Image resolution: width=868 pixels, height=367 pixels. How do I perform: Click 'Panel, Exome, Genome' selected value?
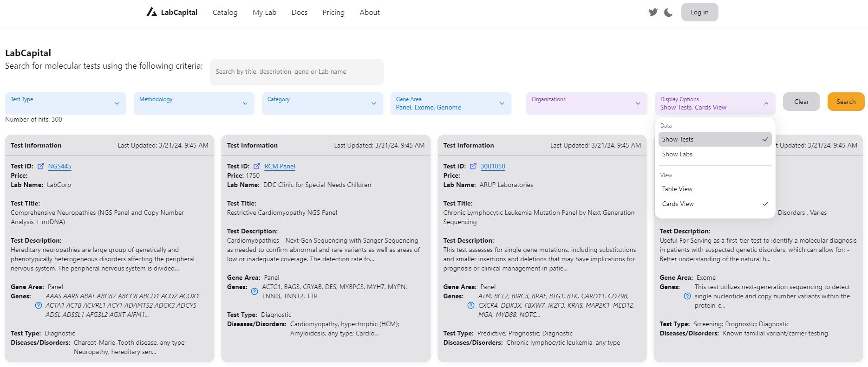(x=429, y=107)
